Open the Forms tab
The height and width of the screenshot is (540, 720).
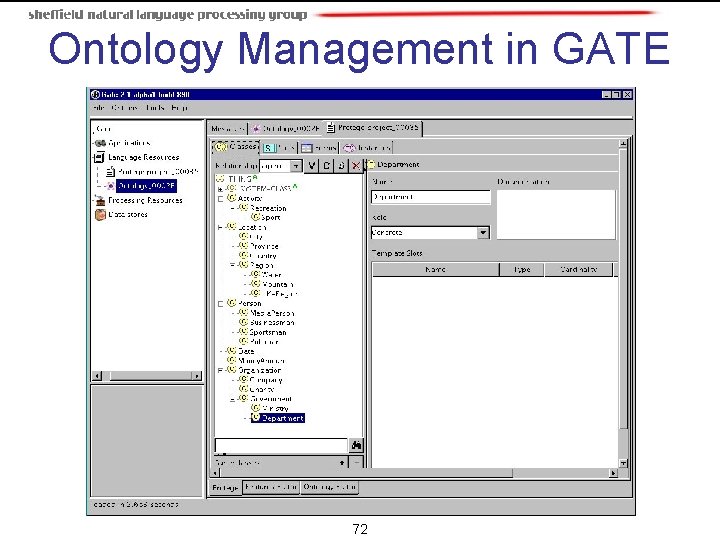[x=319, y=148]
